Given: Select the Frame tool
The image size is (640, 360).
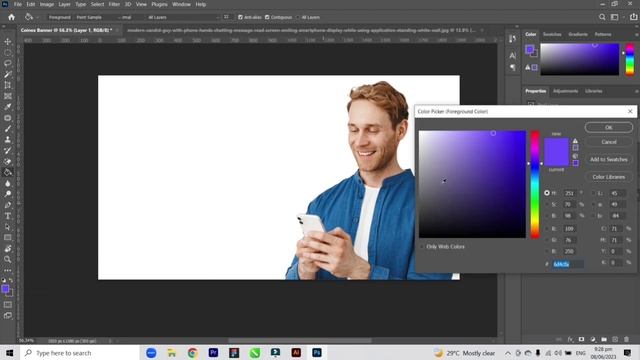Looking at the screenshot, I should [x=8, y=96].
